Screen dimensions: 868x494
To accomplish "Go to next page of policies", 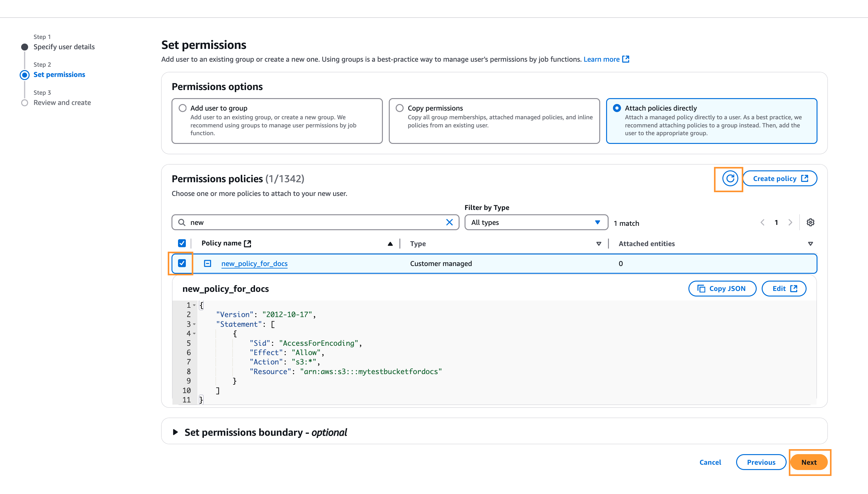I will point(790,223).
